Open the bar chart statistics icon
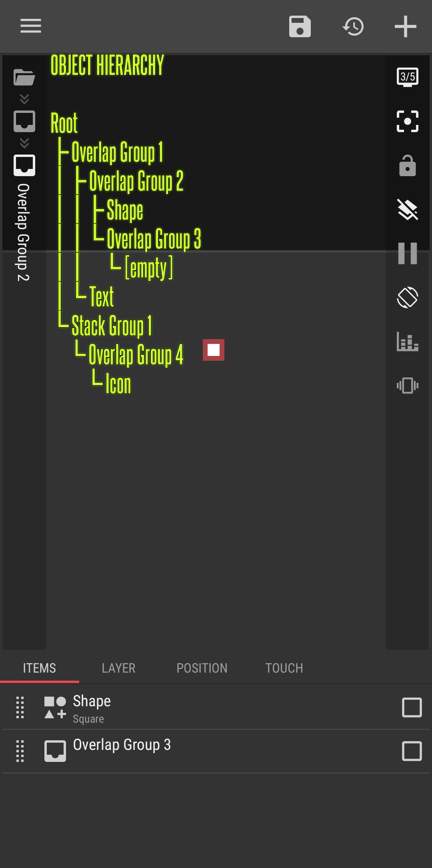Viewport: 432px width, 868px height. (x=408, y=342)
